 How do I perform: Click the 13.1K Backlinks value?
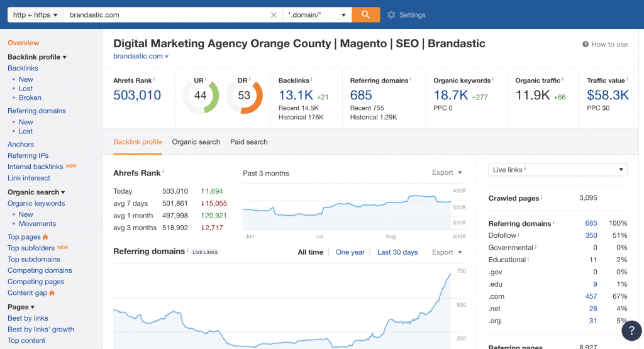point(296,95)
